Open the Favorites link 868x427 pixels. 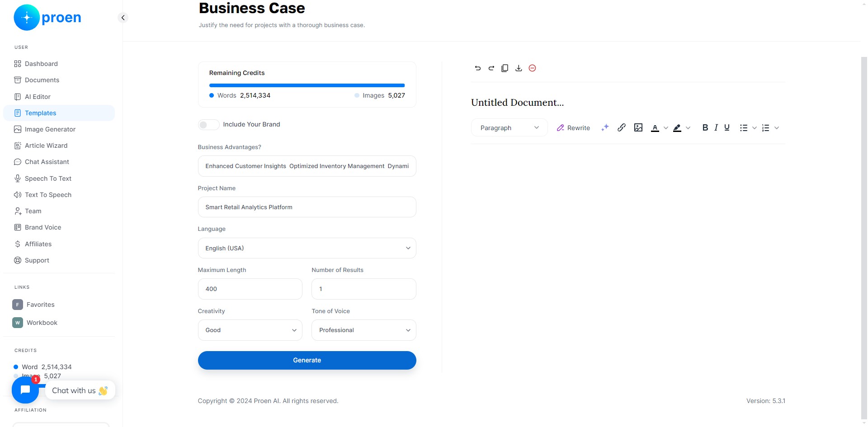click(x=33, y=305)
